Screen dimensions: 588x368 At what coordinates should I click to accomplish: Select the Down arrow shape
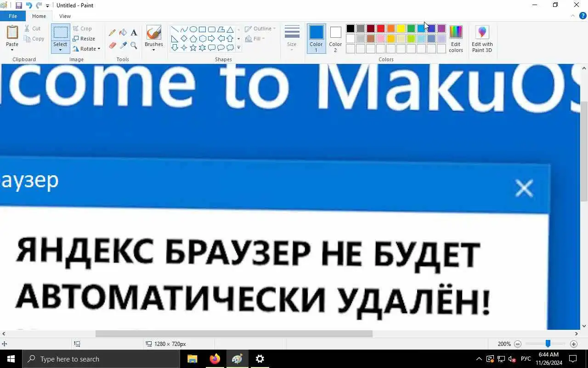(x=175, y=48)
